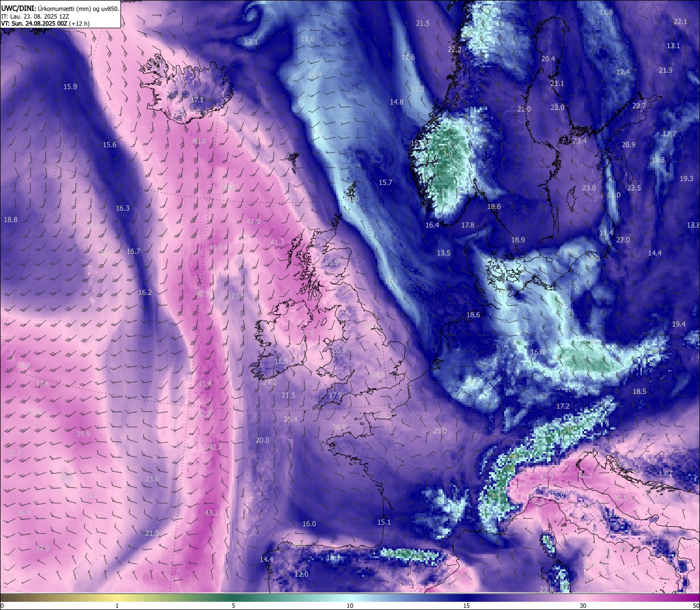Click the VT valid time line (+12 h)
Screen dimensions: 700x610
pyautogui.click(x=45, y=24)
